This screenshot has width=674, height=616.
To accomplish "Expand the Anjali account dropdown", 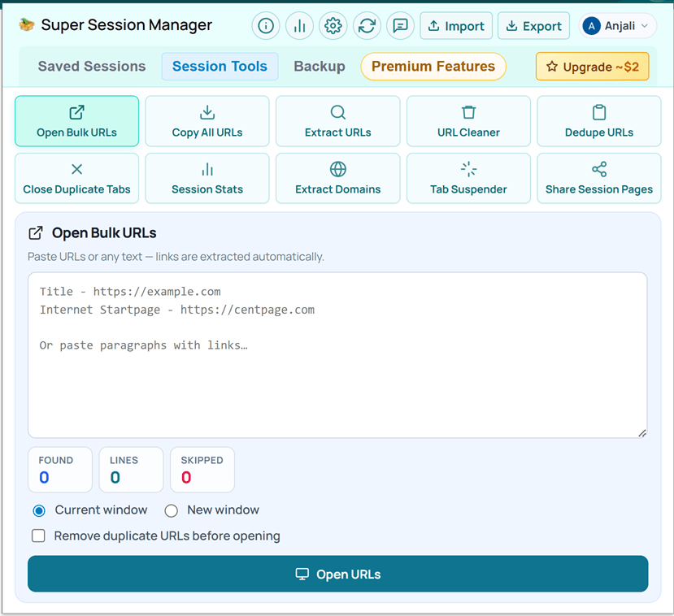I will point(617,26).
